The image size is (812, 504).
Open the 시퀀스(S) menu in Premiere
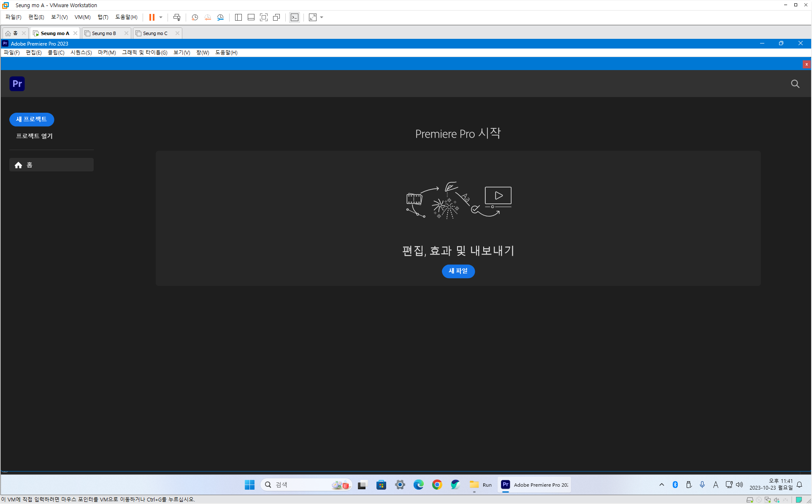(81, 52)
